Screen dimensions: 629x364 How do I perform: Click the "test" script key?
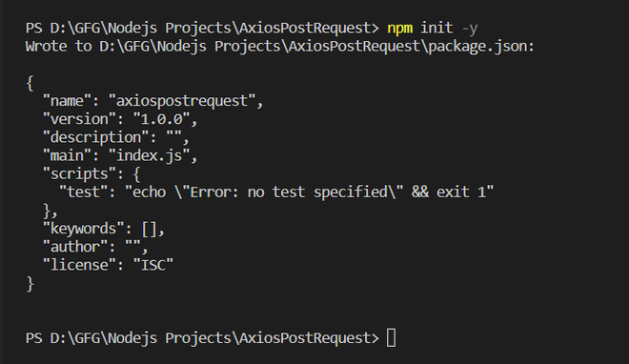(84, 192)
